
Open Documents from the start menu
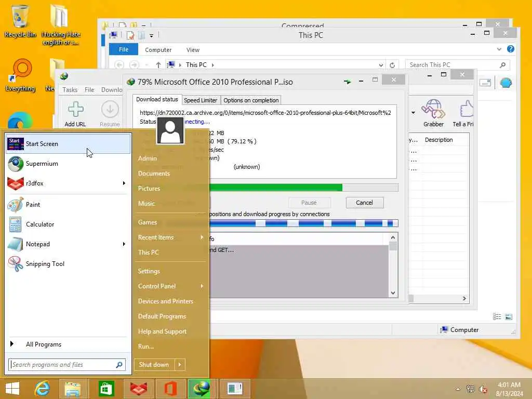point(154,174)
